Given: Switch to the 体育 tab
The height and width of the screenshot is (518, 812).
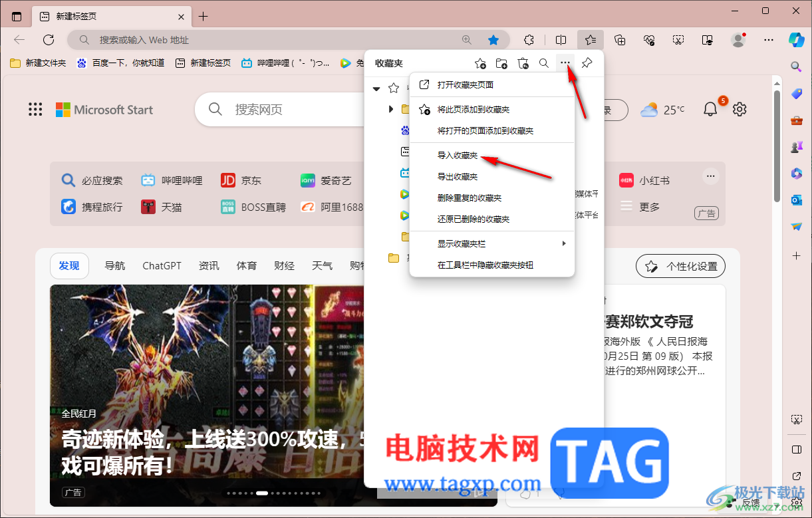Looking at the screenshot, I should tap(247, 266).
